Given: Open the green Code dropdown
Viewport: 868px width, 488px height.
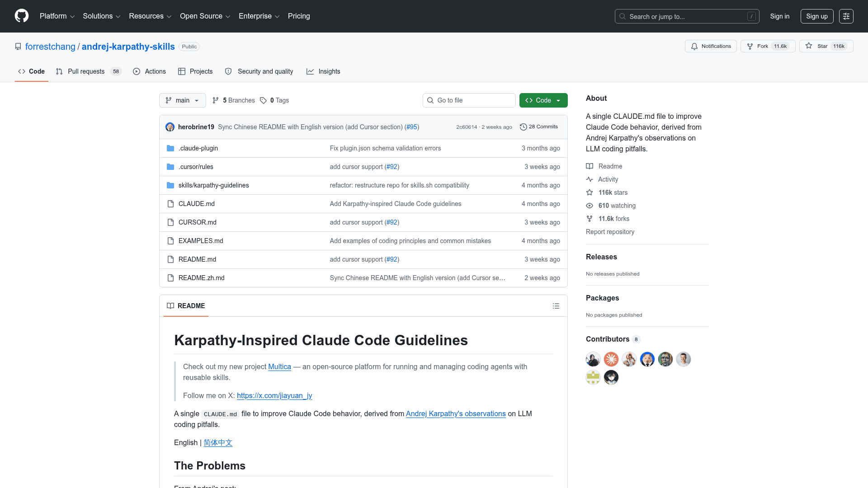Looking at the screenshot, I should pos(543,100).
